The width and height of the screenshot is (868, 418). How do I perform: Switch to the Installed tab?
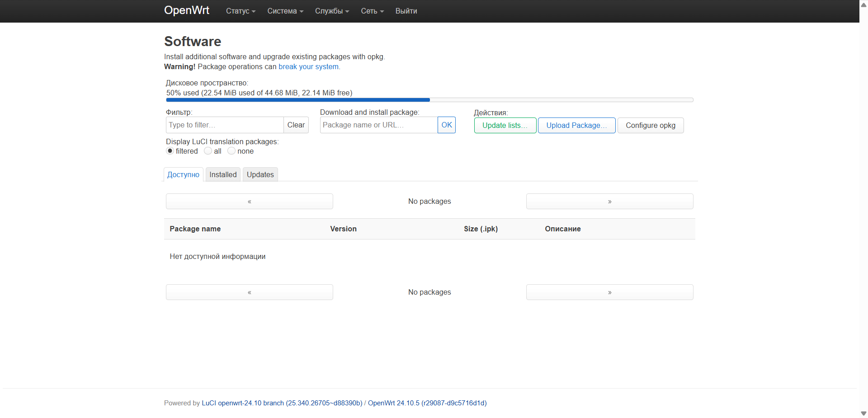coord(222,174)
